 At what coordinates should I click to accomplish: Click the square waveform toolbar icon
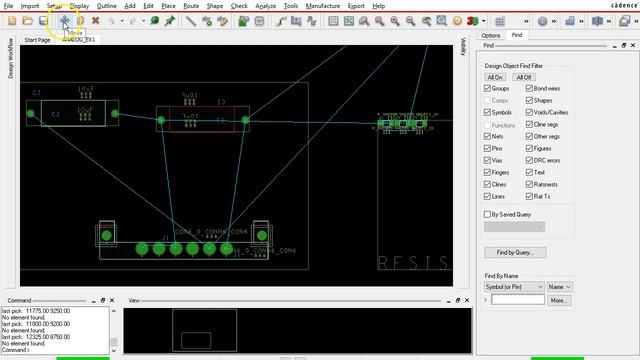[312, 21]
